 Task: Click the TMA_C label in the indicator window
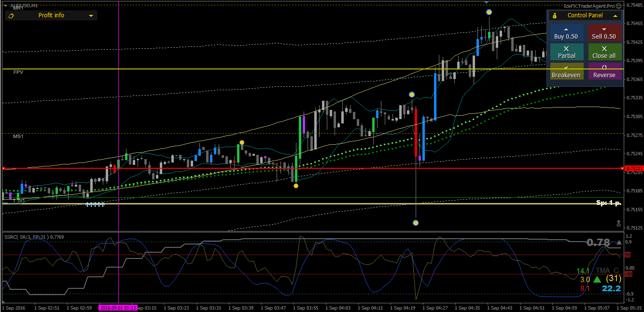coord(607,271)
